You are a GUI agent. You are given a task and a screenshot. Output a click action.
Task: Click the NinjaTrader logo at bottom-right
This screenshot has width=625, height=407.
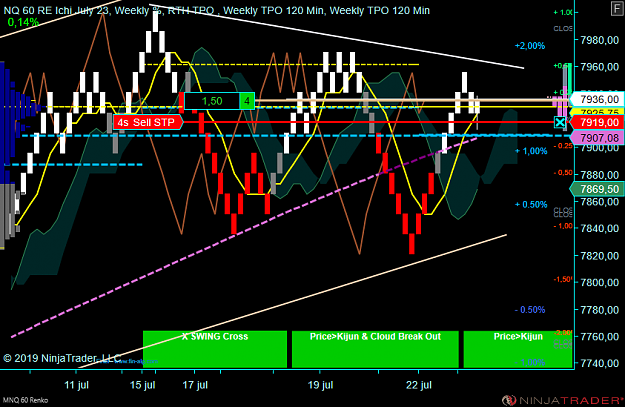coord(562,400)
